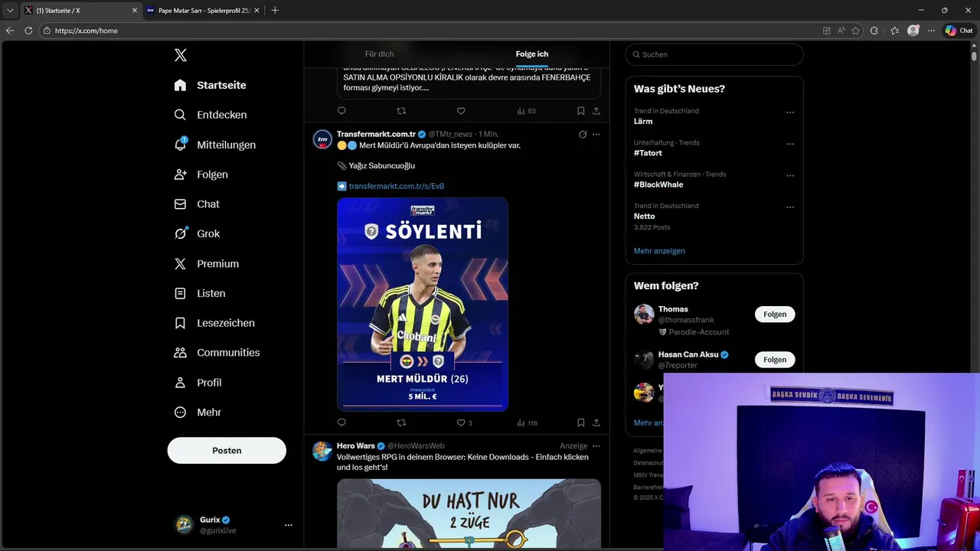This screenshot has width=980, height=551.
Task: Bookmark the Transfermarkt Mert Müldür post
Action: (x=581, y=422)
